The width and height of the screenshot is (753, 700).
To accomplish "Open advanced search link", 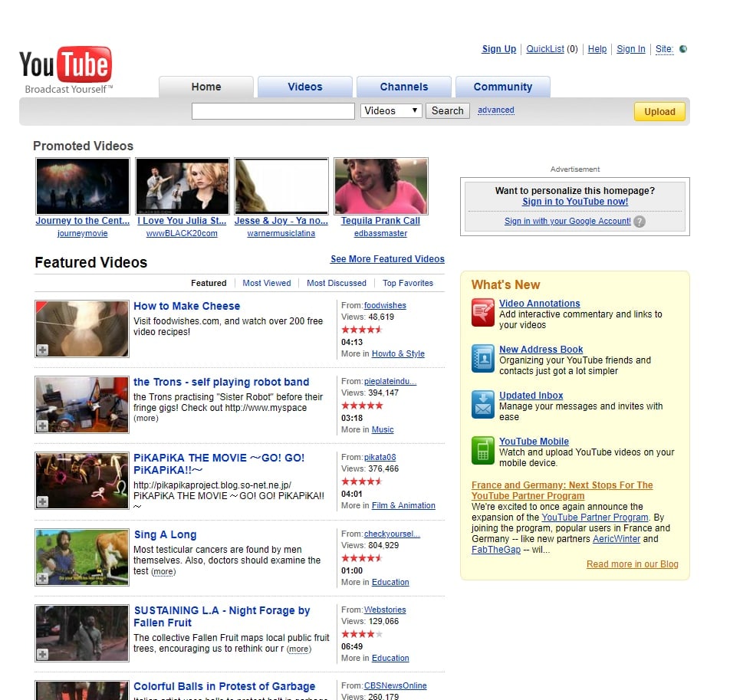I will (x=496, y=110).
